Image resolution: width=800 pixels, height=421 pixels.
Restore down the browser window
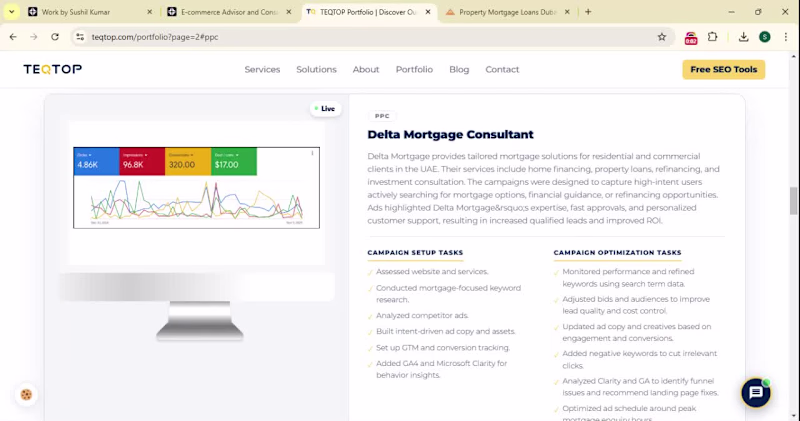[758, 12]
